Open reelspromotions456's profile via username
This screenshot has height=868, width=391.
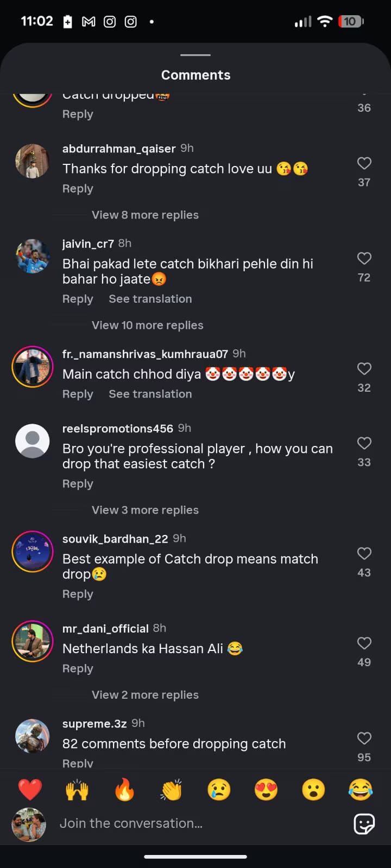[117, 429]
